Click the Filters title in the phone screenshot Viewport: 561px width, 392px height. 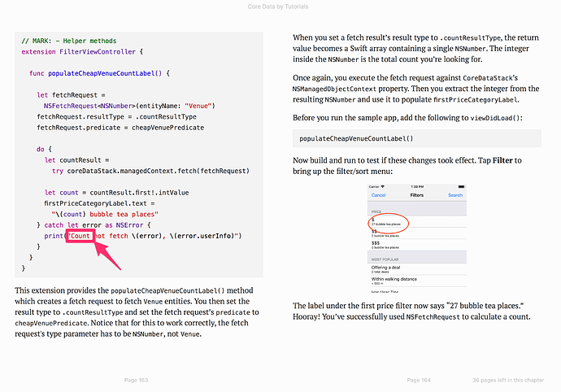point(416,195)
